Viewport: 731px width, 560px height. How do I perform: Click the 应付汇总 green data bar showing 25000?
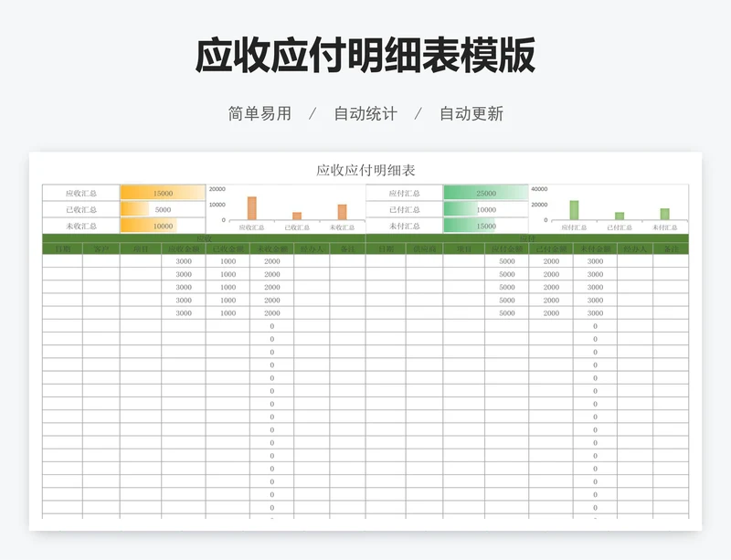485,193
